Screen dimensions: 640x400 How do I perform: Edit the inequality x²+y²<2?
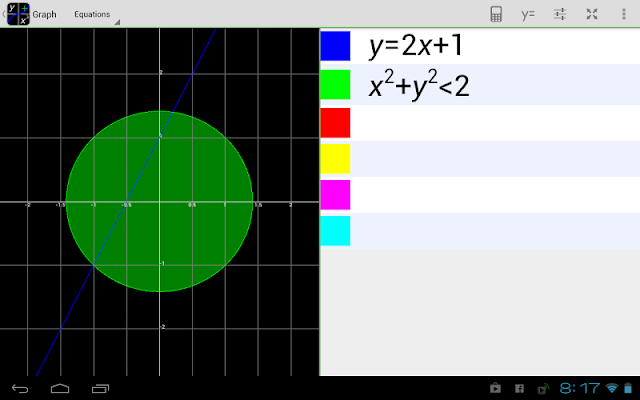[x=495, y=84]
